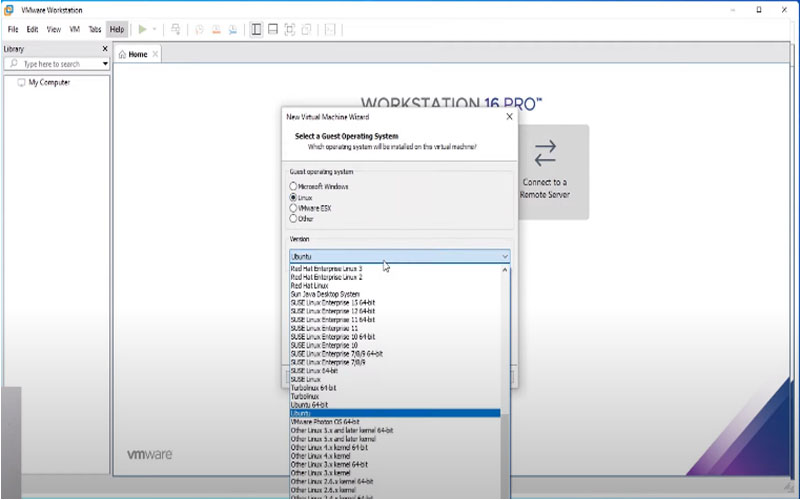Click the green Power On play icon

[x=142, y=30]
